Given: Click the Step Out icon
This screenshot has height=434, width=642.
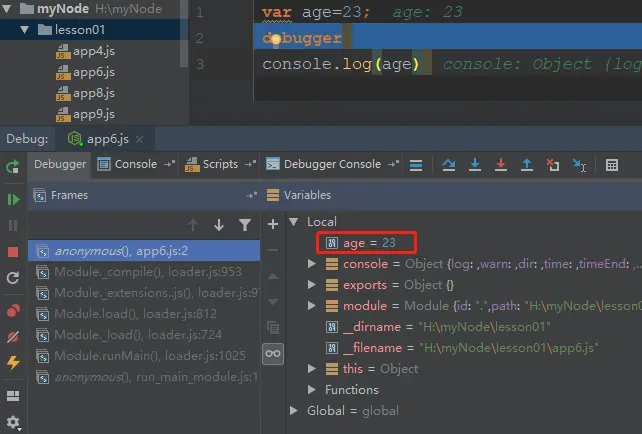Looking at the screenshot, I should tap(527, 165).
